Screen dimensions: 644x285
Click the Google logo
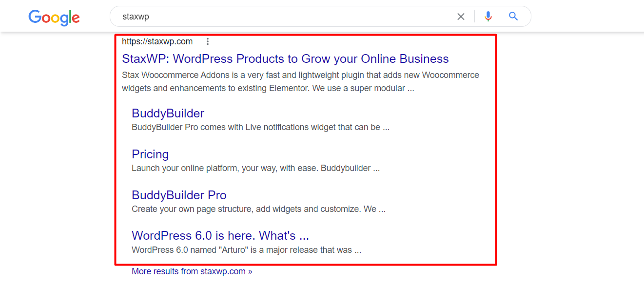pyautogui.click(x=54, y=18)
